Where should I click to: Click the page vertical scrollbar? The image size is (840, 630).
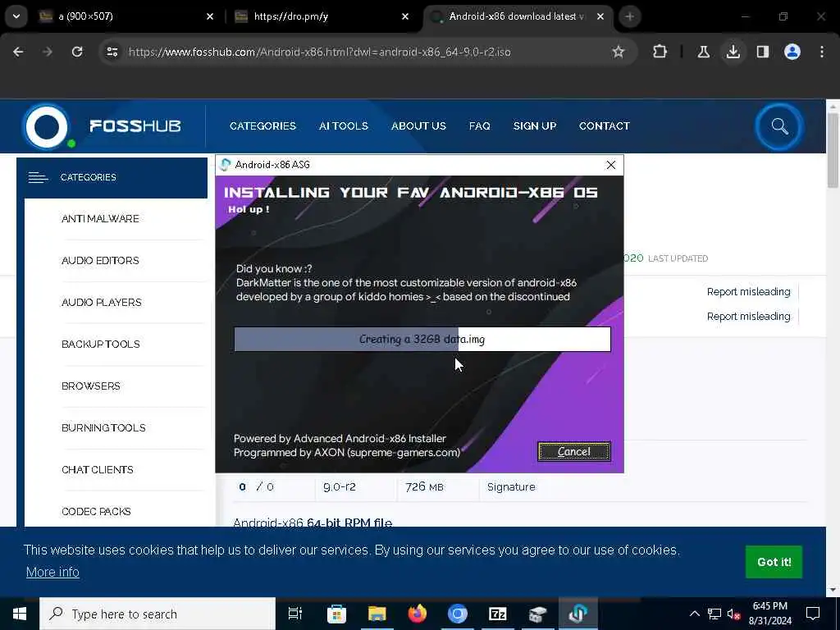click(833, 150)
